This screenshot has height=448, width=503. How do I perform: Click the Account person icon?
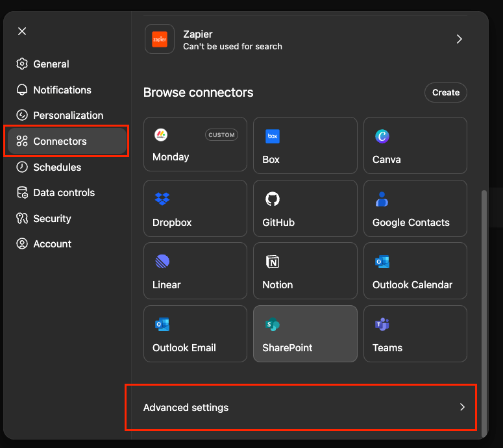pos(22,244)
